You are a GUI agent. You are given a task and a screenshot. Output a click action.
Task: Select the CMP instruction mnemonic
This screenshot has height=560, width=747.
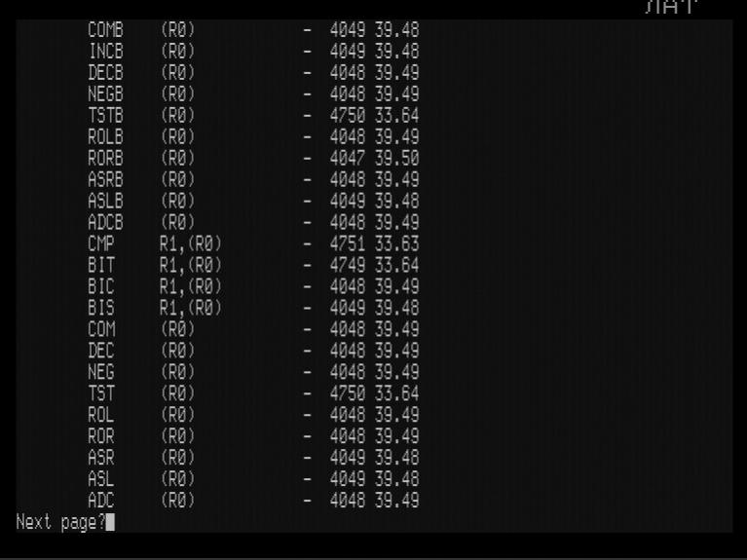point(101,244)
